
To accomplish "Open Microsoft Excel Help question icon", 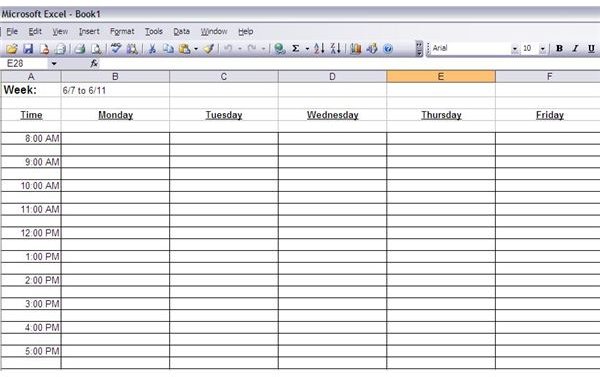I will 388,49.
